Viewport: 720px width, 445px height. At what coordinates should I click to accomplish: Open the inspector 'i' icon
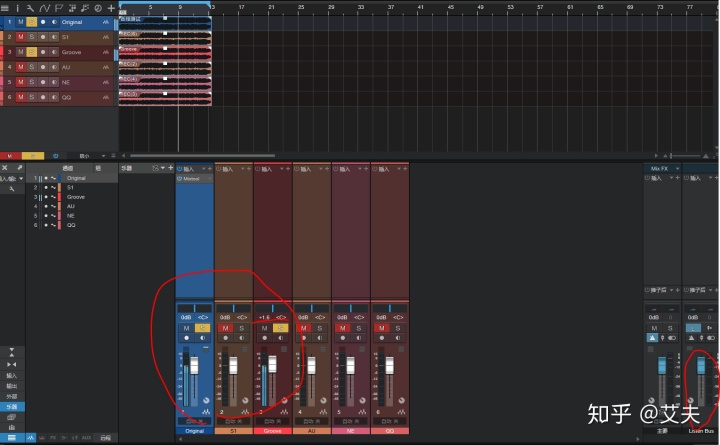point(17,8)
